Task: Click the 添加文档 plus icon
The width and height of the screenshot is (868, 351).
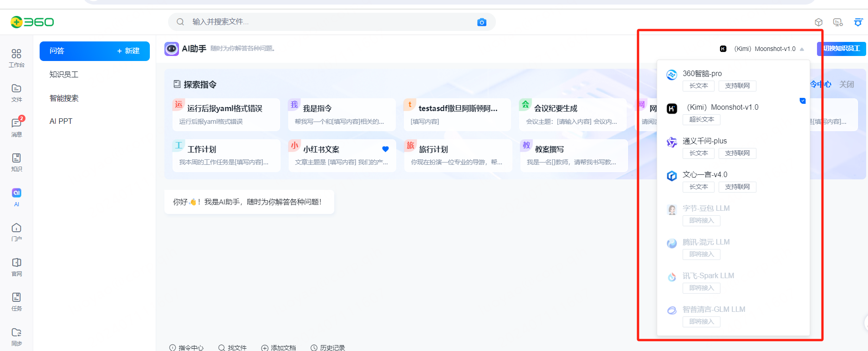Action: pyautogui.click(x=265, y=348)
